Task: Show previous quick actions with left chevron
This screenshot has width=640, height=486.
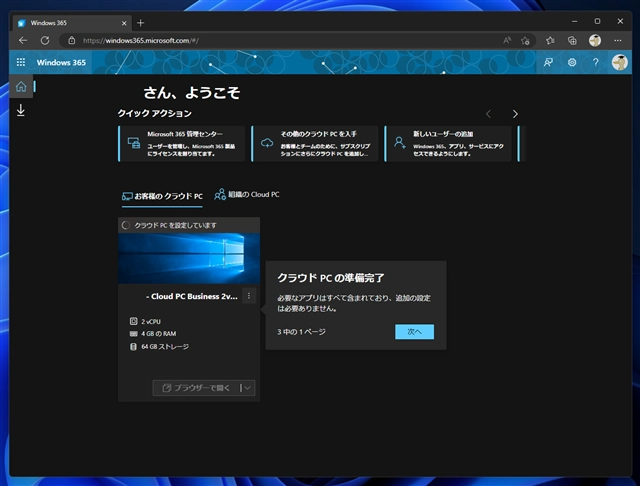Action: tap(489, 114)
